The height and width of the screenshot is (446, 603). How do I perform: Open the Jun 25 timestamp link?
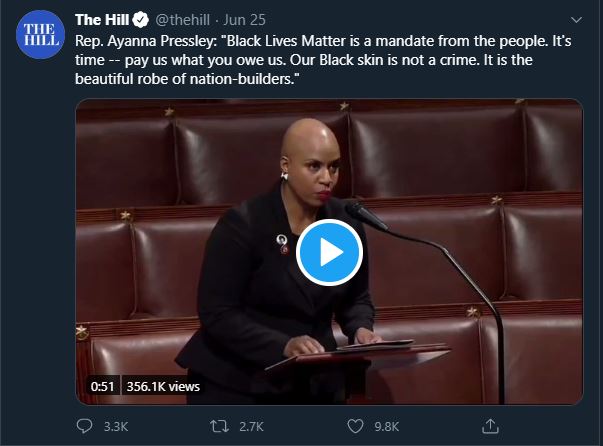[x=245, y=20]
